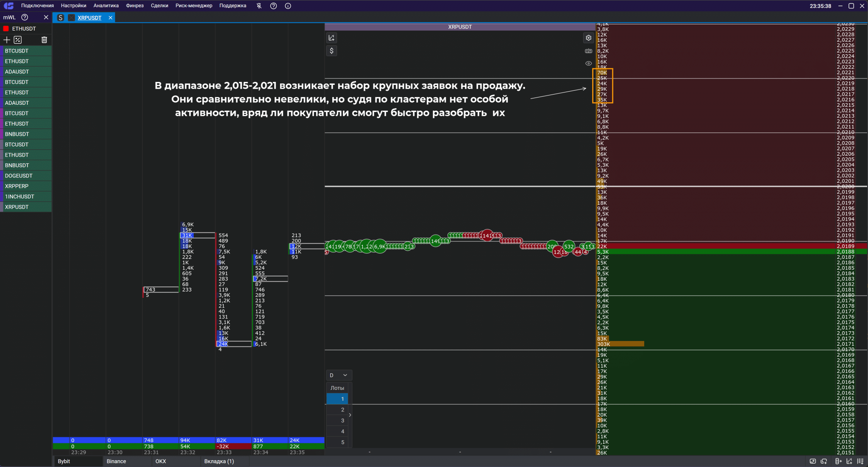
Task: Expand the lots panel side arrow
Action: tap(350, 415)
